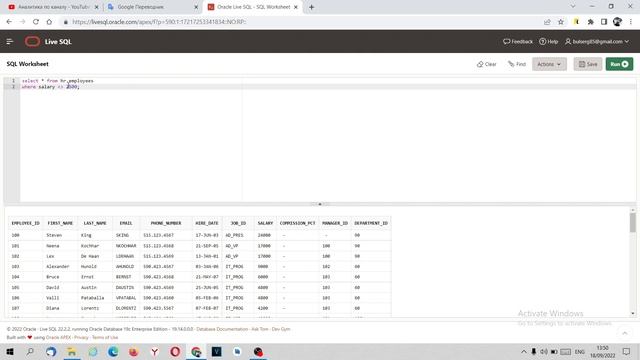This screenshot has height=360, width=640.
Task: Open the Yandex browser taskbar icon
Action: [x=155, y=352]
